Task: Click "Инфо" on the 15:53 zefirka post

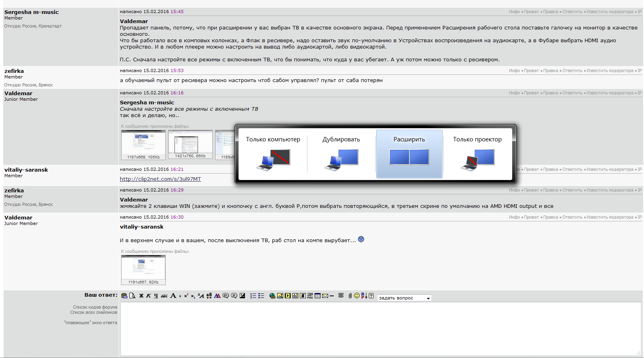Action: point(514,70)
